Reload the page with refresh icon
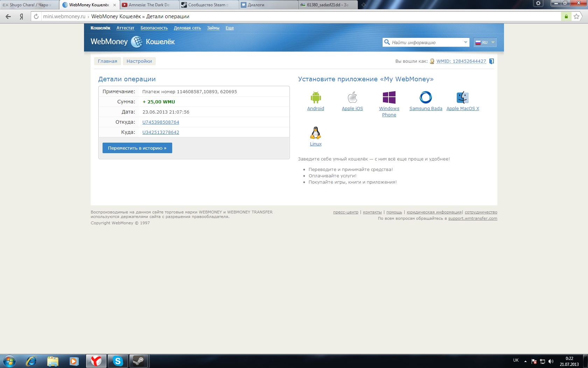This screenshot has height=368, width=588. pyautogui.click(x=36, y=16)
